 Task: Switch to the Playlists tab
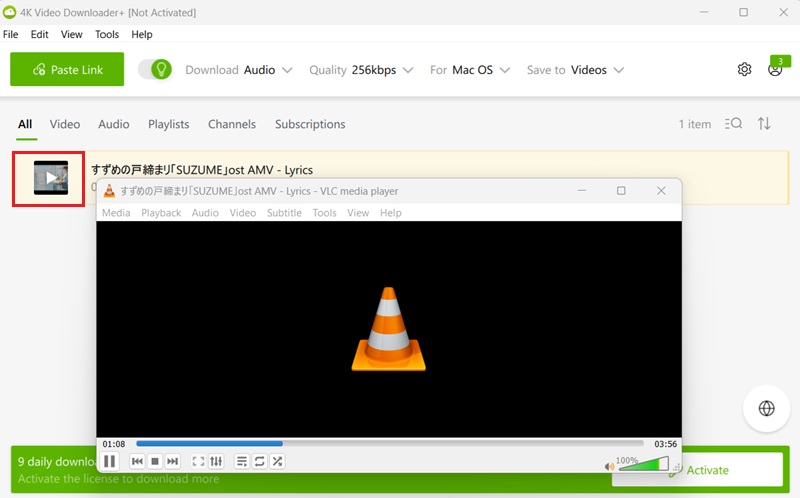[168, 124]
